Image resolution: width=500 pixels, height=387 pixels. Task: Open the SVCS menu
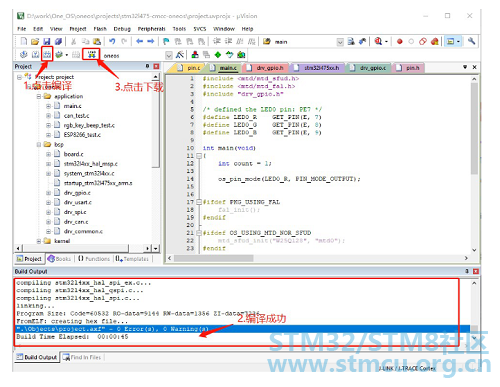pyautogui.click(x=200, y=29)
